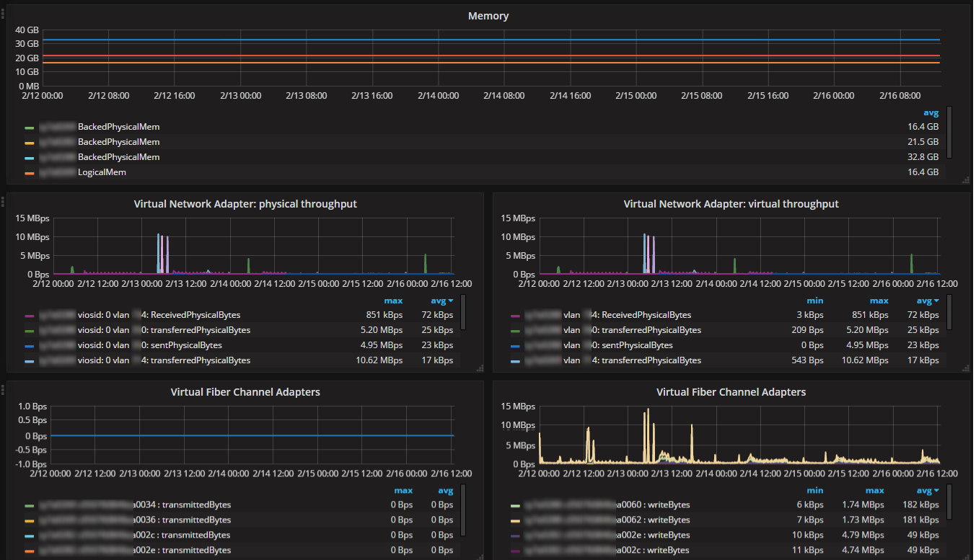Click the Memory legend vertical scrollbar
This screenshot has height=560, width=976.
949,132
